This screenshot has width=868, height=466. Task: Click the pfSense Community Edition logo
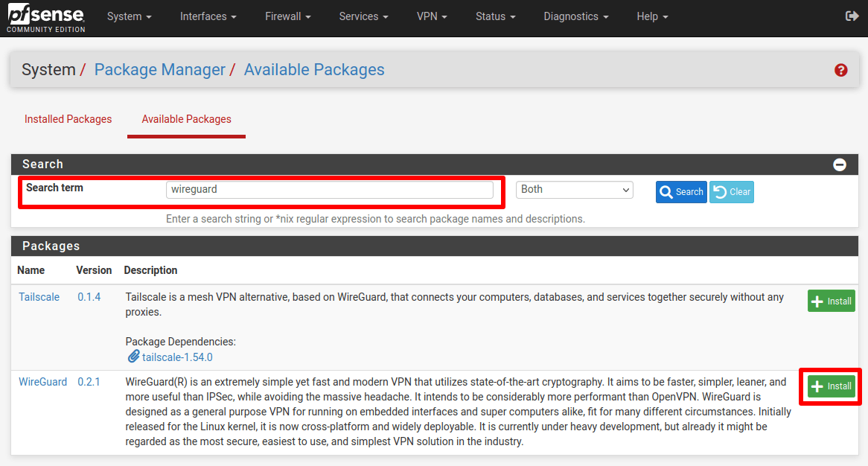tap(46, 17)
